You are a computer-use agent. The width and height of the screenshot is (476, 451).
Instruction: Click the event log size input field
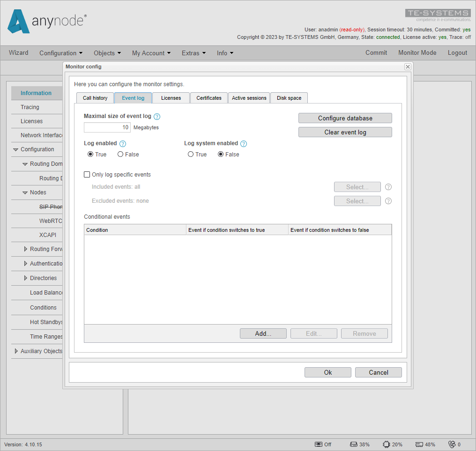pyautogui.click(x=107, y=127)
